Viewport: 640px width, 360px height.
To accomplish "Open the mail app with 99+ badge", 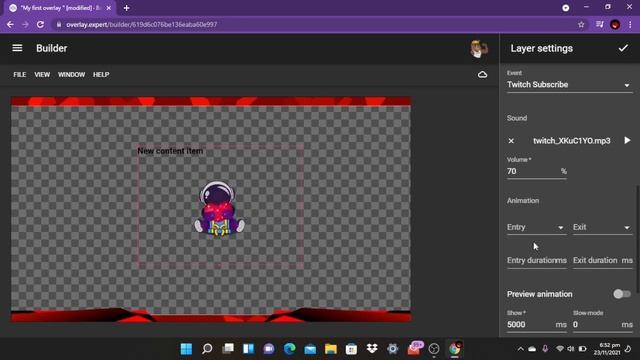I will click(414, 348).
